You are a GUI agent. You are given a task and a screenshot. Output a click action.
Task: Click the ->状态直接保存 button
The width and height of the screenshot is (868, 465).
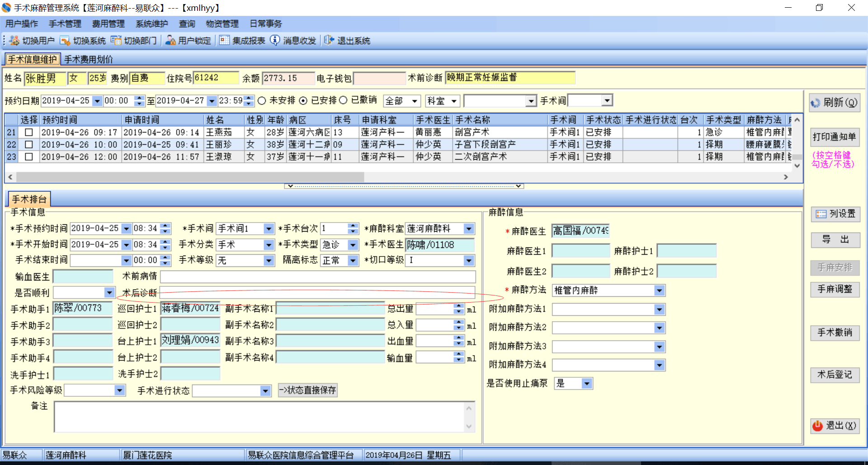[x=308, y=390]
